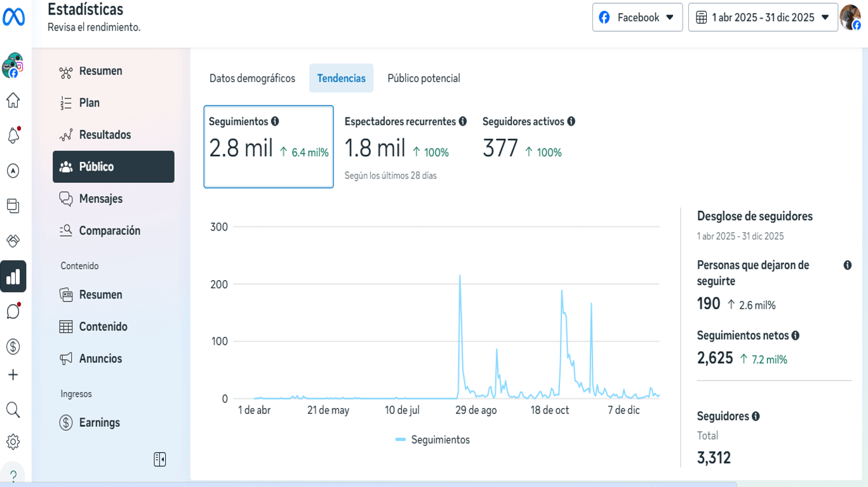The height and width of the screenshot is (487, 868).
Task: Expand the plus create menu icon
Action: pyautogui.click(x=13, y=375)
